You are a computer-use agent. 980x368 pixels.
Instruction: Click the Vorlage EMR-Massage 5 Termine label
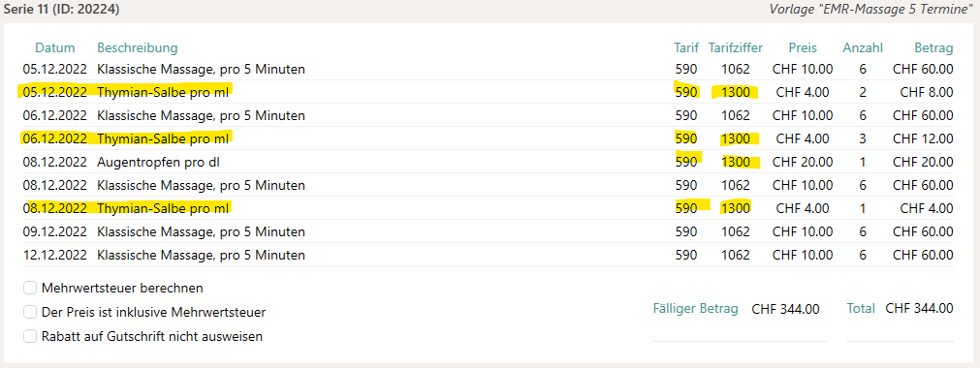click(872, 10)
